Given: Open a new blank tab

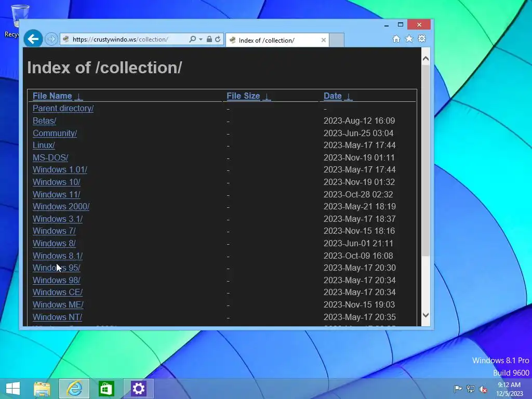Looking at the screenshot, I should [x=337, y=40].
